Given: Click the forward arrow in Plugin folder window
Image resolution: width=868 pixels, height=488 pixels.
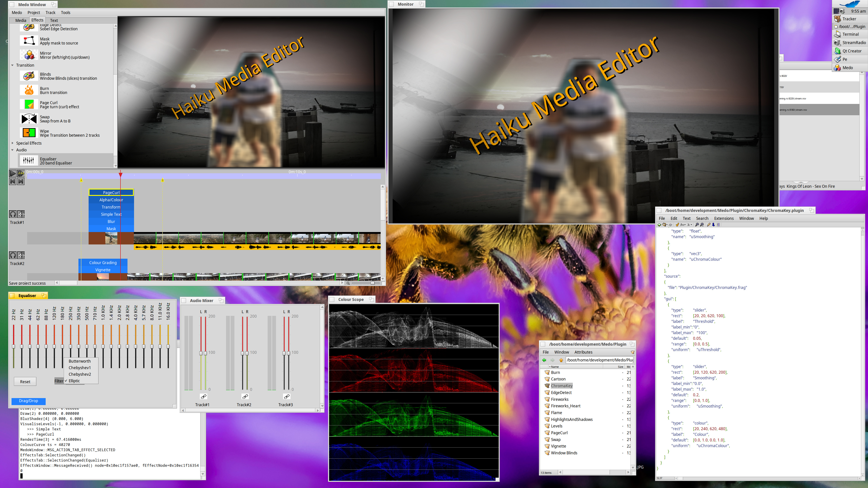Looking at the screenshot, I should point(552,360).
